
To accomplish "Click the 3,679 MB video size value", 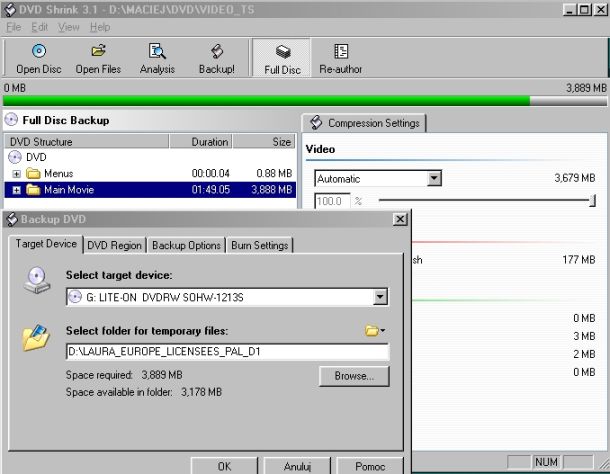I will 575,178.
